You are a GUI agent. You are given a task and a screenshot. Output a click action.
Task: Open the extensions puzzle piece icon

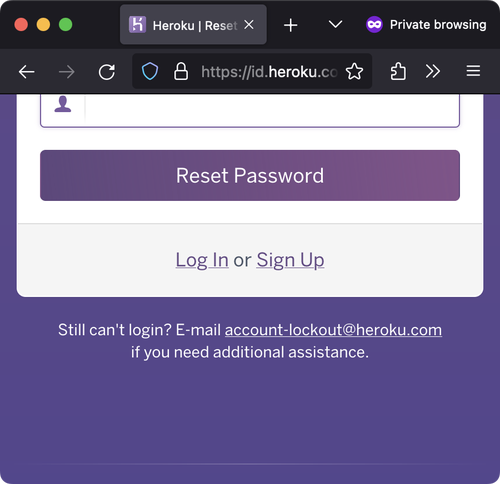coord(398,71)
